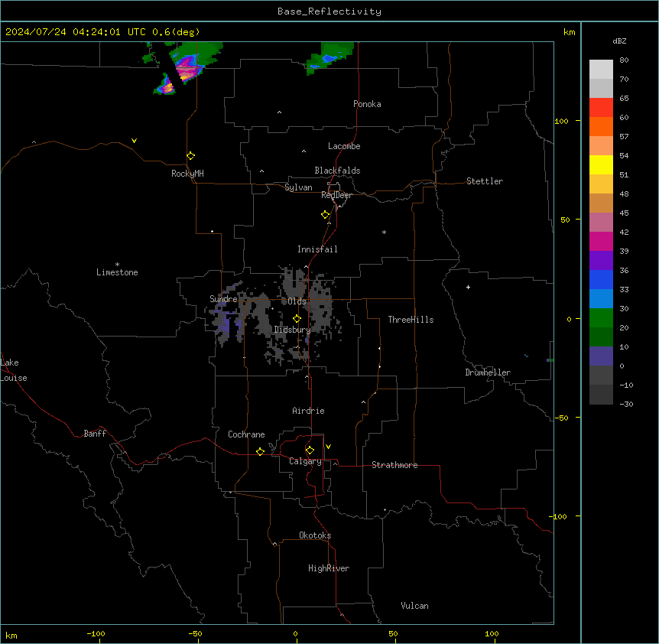659x644 pixels.
Task: Click the Strathmore label
Action: [394, 465]
